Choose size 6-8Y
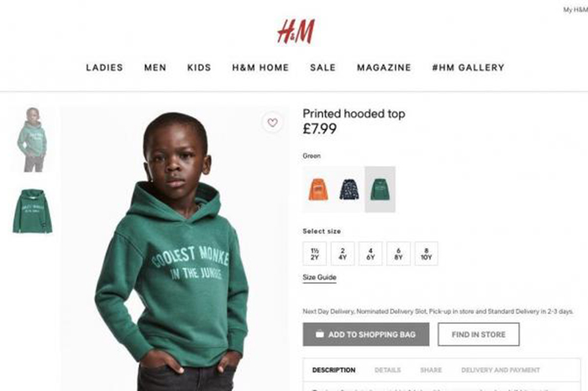Viewport: 588px width, 391px height. [x=398, y=254]
